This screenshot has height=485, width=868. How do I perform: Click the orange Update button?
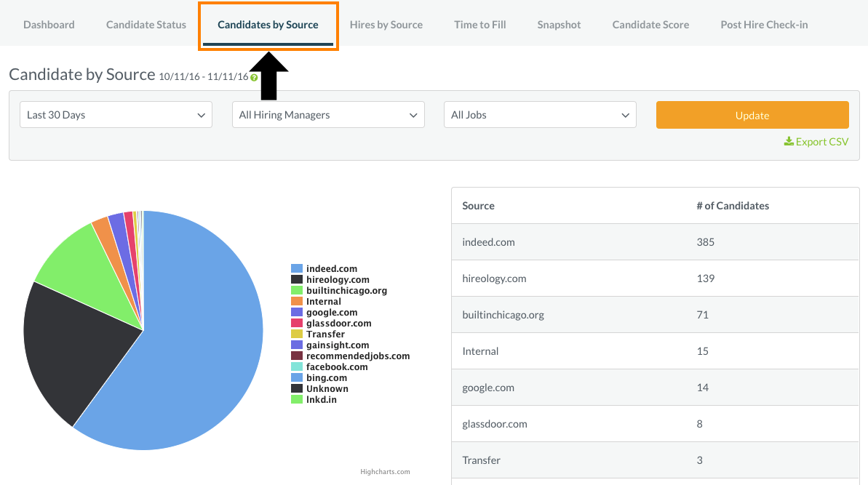(x=752, y=115)
